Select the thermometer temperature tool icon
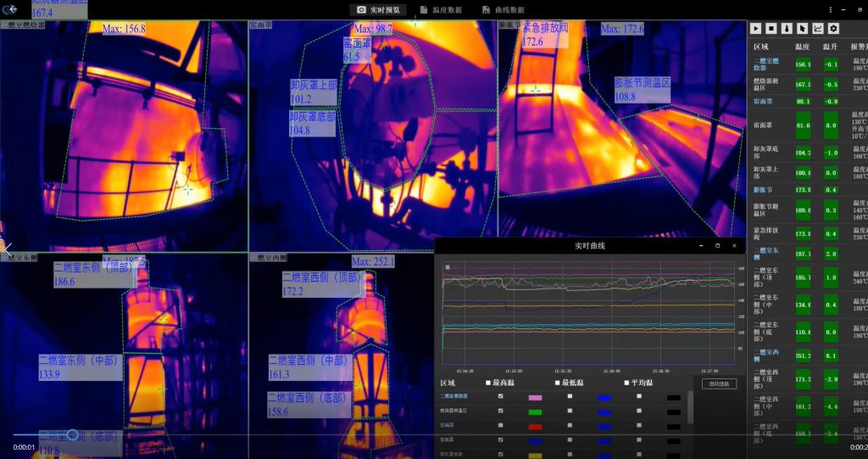Screen dimensions: 868x459 click(x=787, y=29)
